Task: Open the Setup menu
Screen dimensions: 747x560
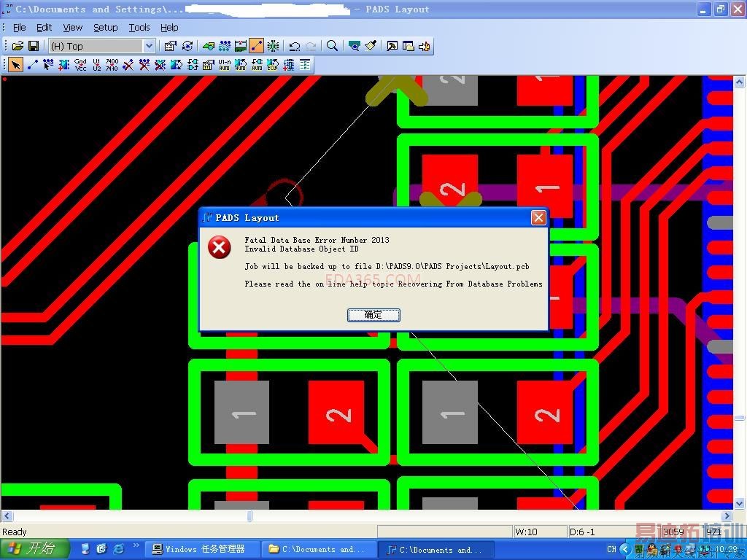Action: point(105,28)
